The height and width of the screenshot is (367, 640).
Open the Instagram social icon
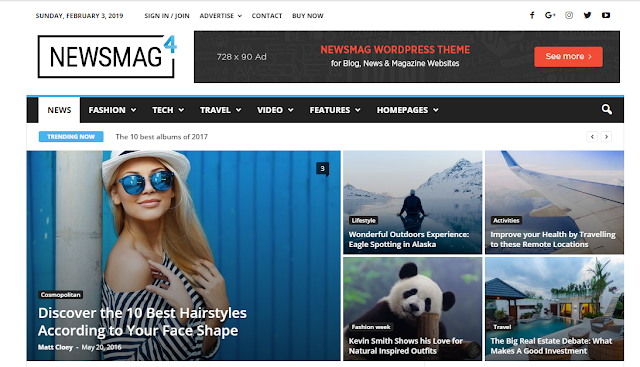(x=569, y=16)
